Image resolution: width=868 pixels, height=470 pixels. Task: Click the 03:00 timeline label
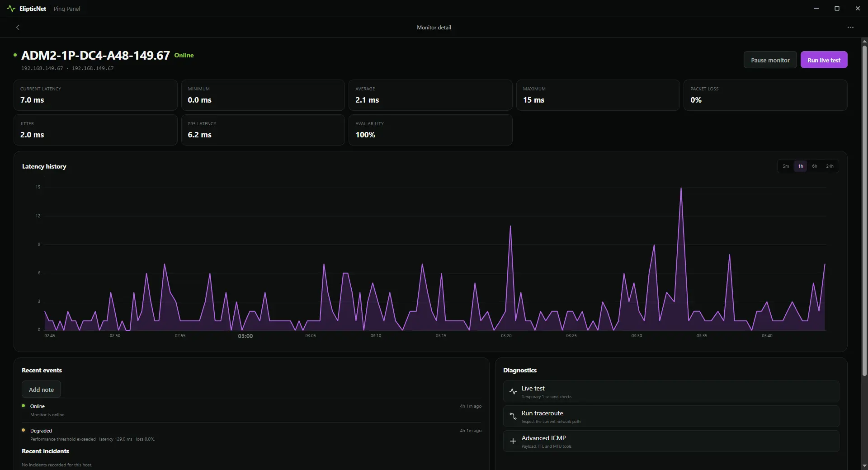245,336
